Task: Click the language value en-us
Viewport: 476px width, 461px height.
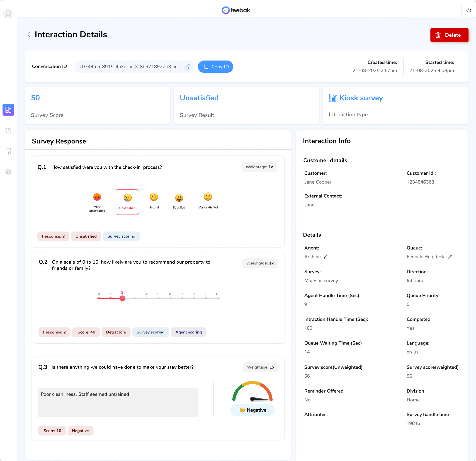Action: (x=412, y=352)
